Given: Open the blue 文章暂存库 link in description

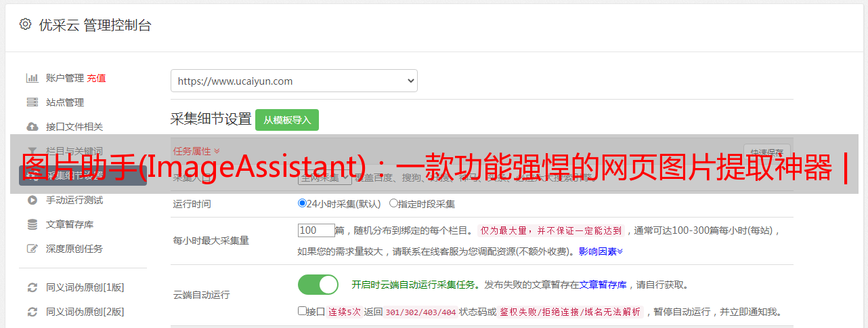Looking at the screenshot, I should (603, 285).
